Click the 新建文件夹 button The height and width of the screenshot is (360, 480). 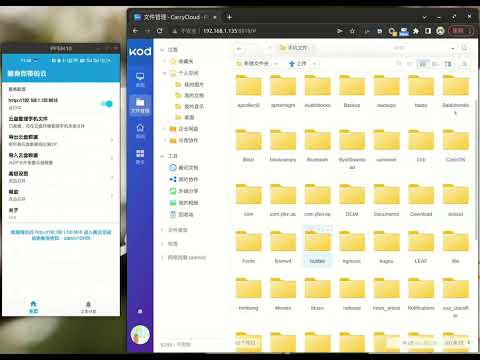(253, 63)
